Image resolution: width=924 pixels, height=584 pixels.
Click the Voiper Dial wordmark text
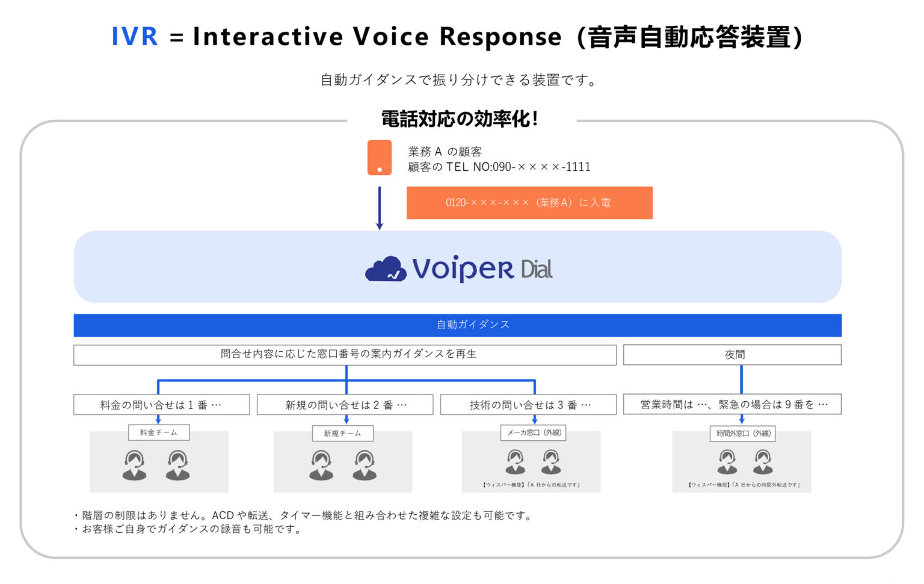[x=482, y=269]
